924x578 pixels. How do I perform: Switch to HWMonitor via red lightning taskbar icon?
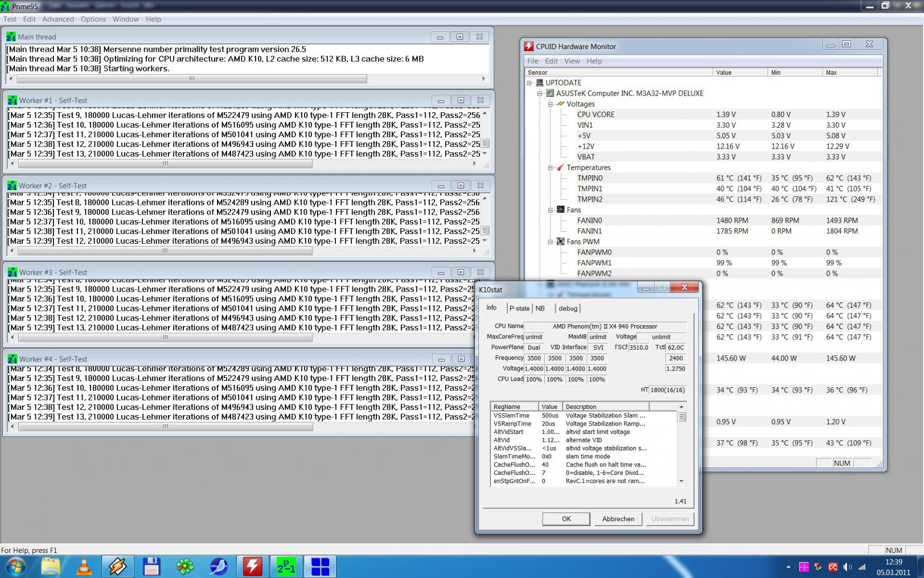click(252, 567)
